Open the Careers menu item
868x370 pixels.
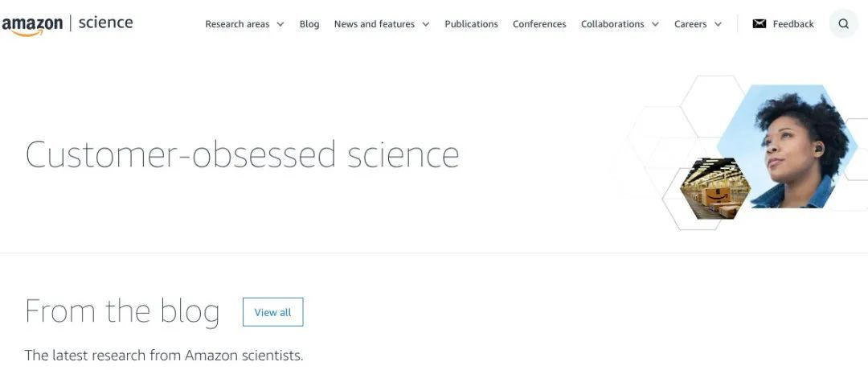coord(690,24)
